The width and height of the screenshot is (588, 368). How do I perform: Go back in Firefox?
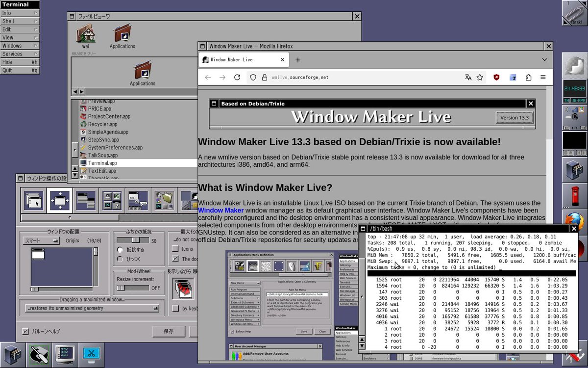coord(208,78)
